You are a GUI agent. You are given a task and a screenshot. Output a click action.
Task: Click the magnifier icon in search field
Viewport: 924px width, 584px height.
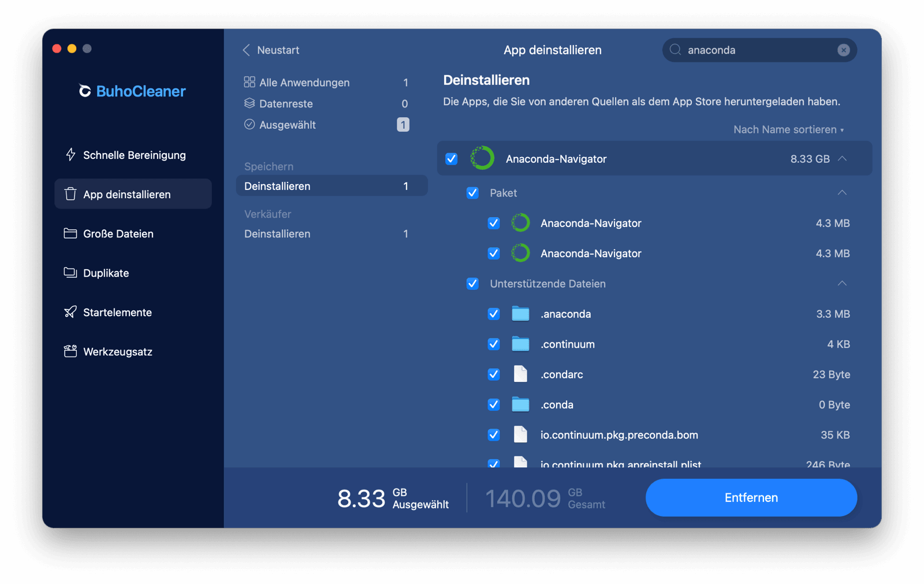[x=675, y=50]
